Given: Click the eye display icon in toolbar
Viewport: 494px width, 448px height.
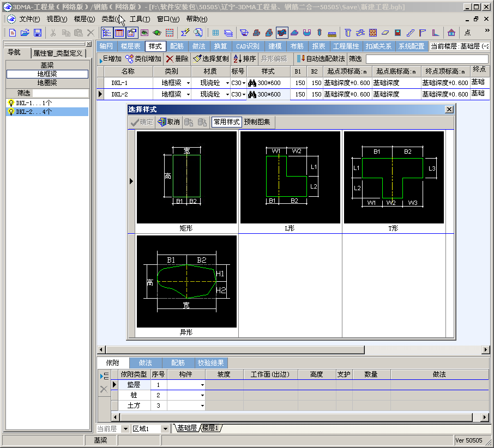Looking at the screenshot, I should click(x=144, y=33).
